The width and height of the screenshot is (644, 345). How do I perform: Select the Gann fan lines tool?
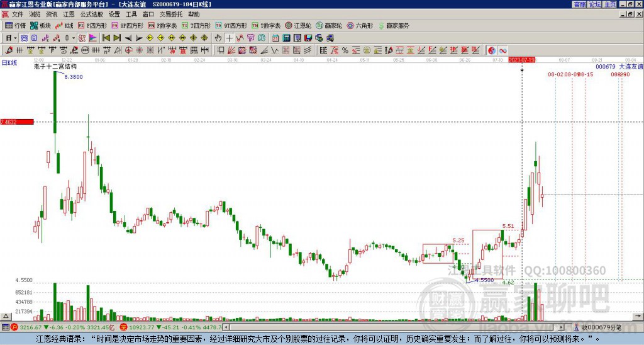point(231,50)
